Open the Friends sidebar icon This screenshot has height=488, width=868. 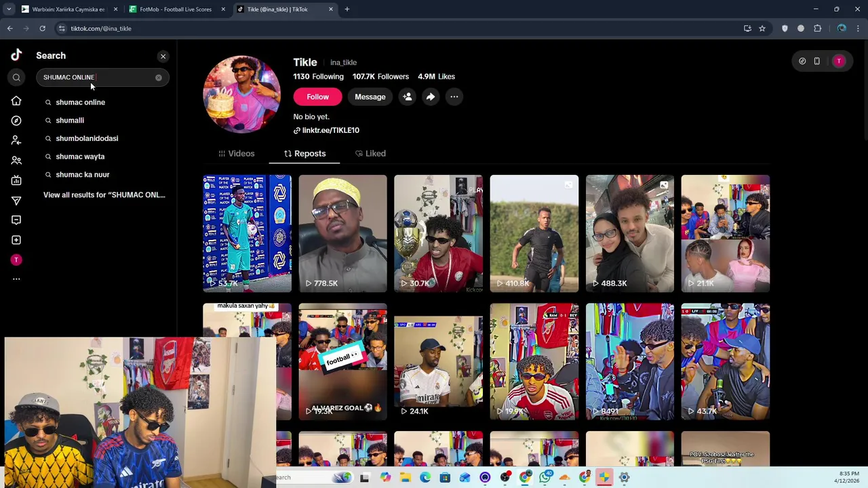pos(16,161)
